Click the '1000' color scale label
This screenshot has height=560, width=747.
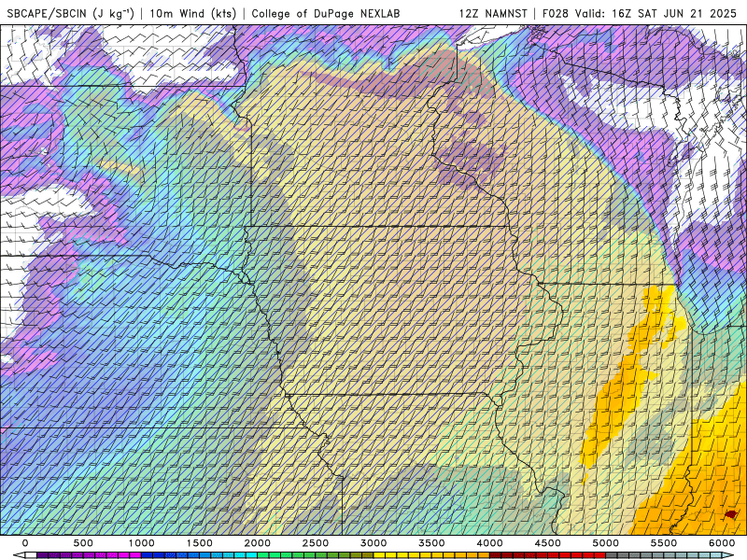click(x=142, y=543)
